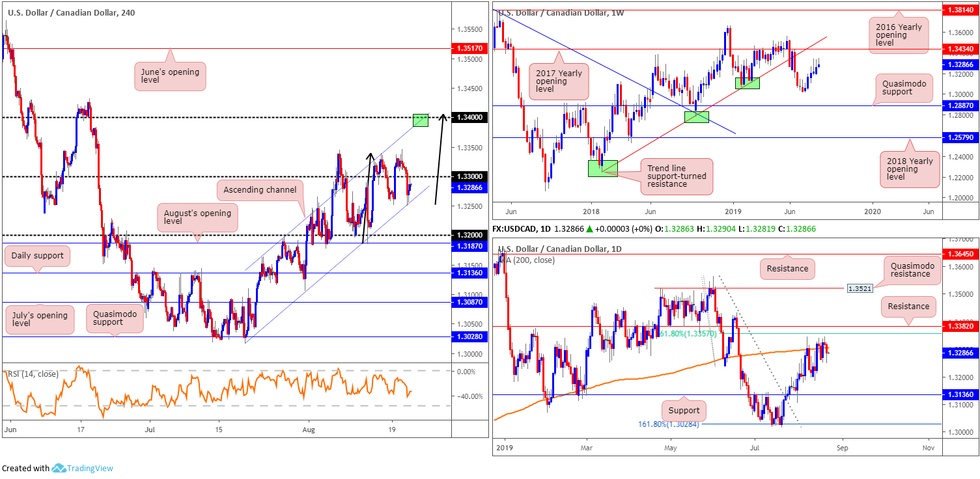Click the 1.38140 price label

[x=961, y=10]
